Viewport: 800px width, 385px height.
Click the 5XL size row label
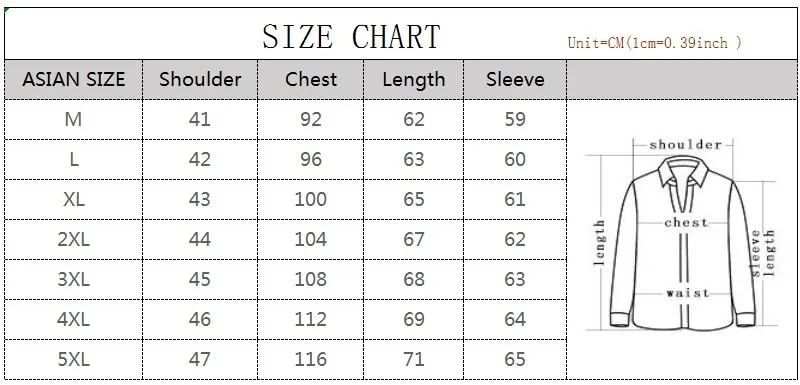click(x=74, y=360)
